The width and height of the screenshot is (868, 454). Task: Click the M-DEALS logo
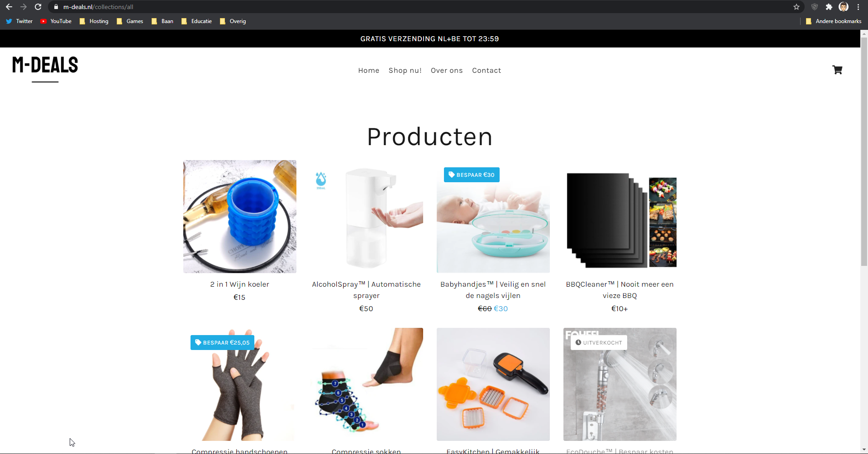45,65
